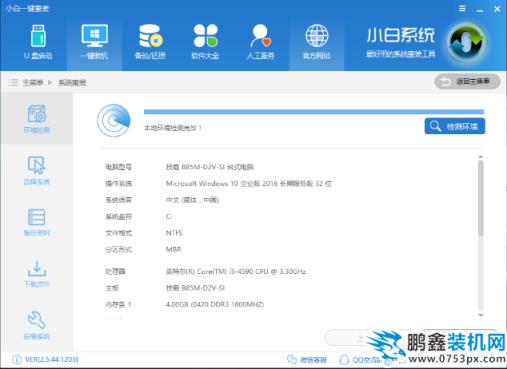Open 备份/还原 section
The image size is (507, 369).
coord(150,42)
